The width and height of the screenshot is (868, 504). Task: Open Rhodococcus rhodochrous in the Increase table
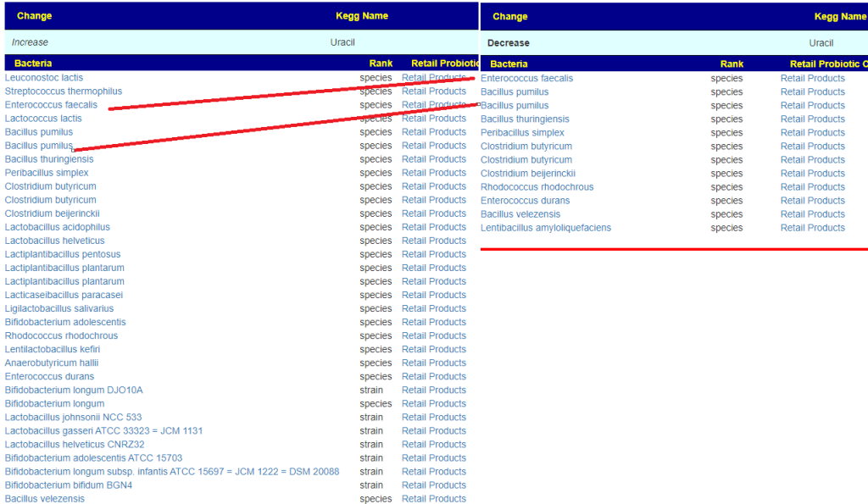(61, 335)
